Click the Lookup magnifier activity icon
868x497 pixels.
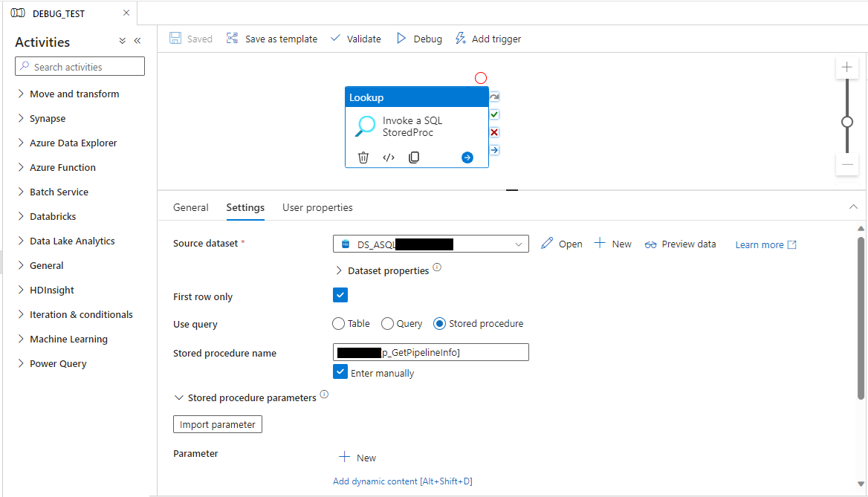366,126
